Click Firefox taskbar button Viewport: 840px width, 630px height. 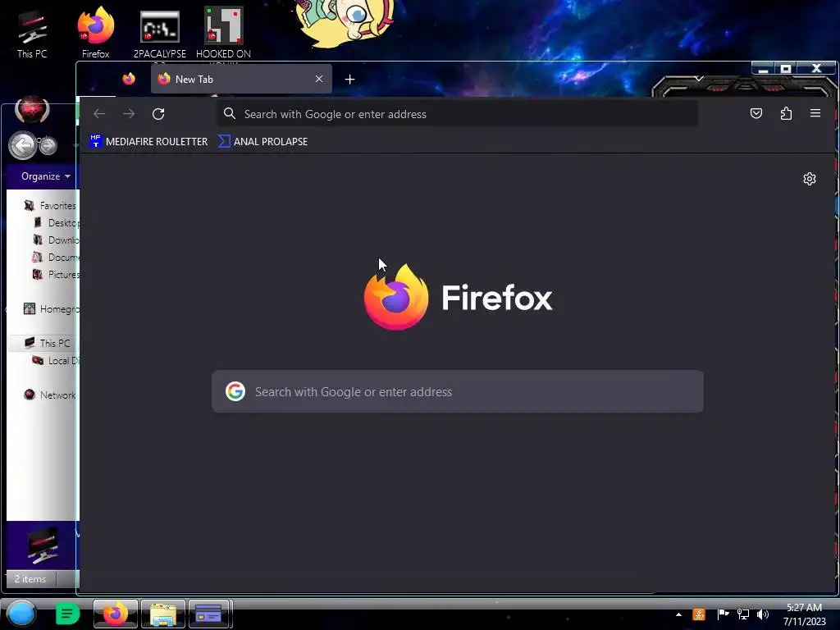115,614
